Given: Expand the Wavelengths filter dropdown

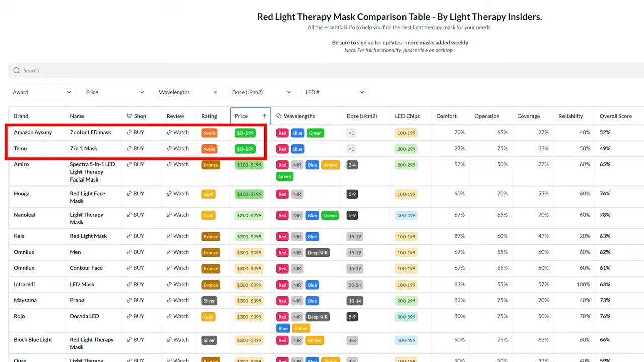Looking at the screenshot, I should [x=188, y=92].
